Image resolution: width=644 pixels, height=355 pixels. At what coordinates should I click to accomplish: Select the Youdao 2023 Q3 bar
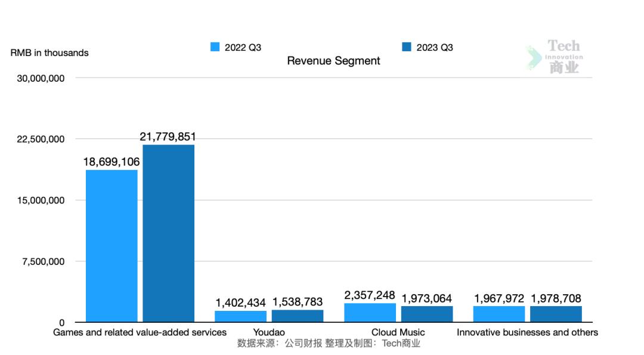click(x=298, y=316)
